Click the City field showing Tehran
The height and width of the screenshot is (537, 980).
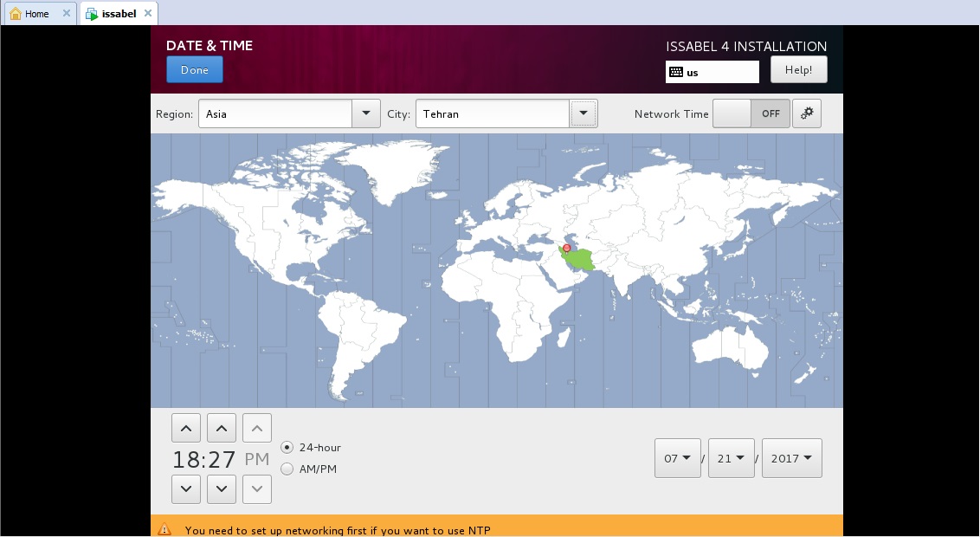(493, 113)
